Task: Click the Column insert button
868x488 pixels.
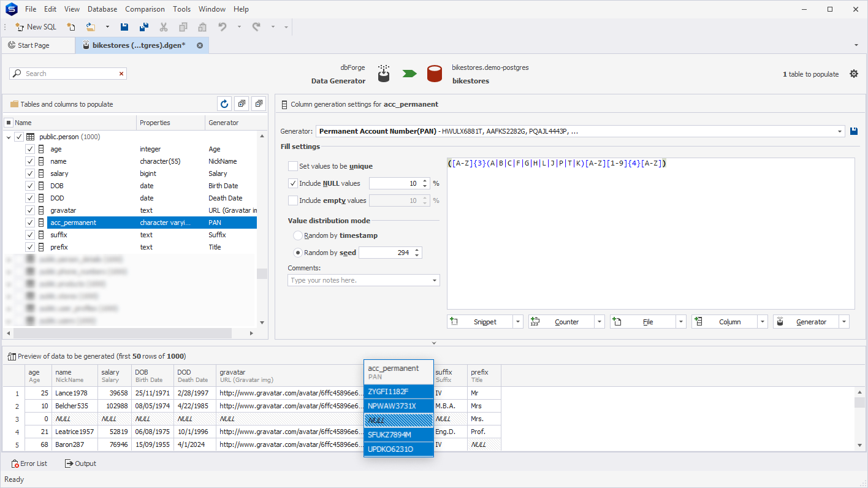Action: (x=724, y=322)
